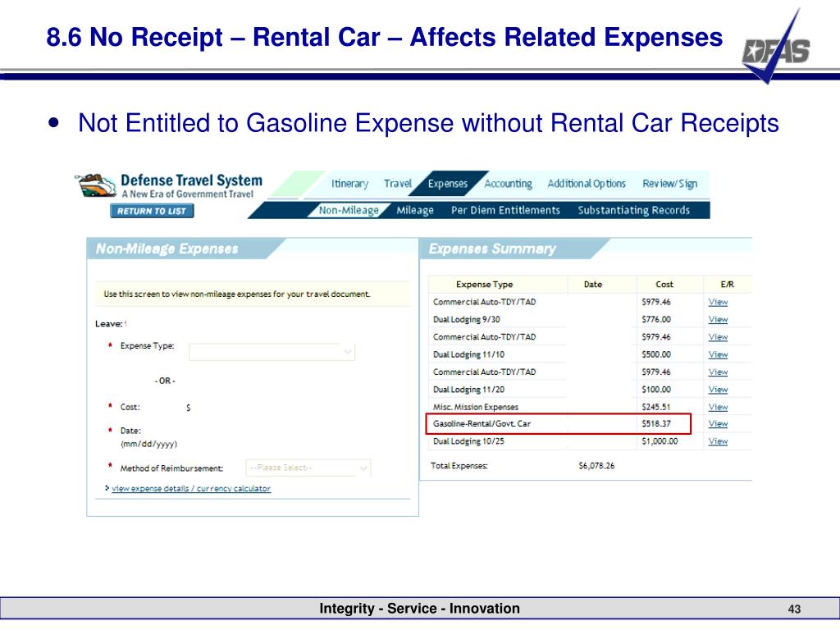This screenshot has width=840, height=630.
Task: Click the RETURN TO LIST button
Action: click(x=152, y=211)
